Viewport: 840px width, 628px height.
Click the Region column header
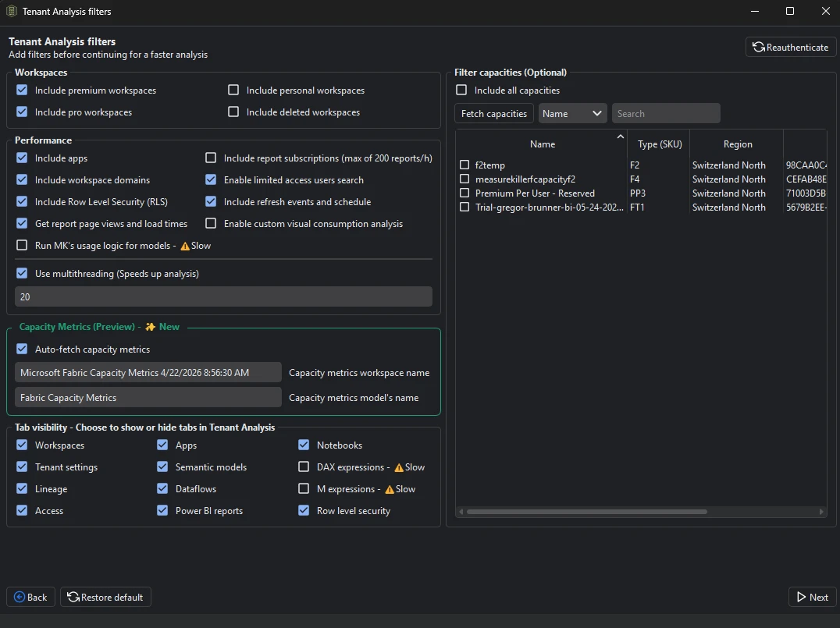click(x=737, y=144)
